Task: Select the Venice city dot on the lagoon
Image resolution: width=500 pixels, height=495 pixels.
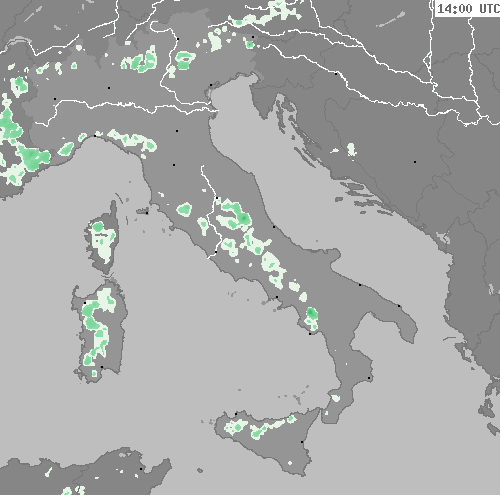Action: click(x=211, y=85)
